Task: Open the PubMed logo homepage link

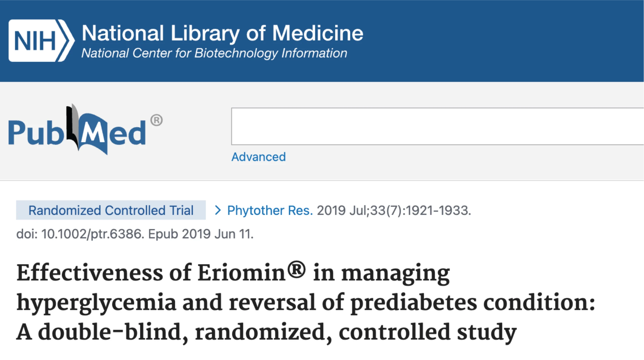Action: click(85, 129)
